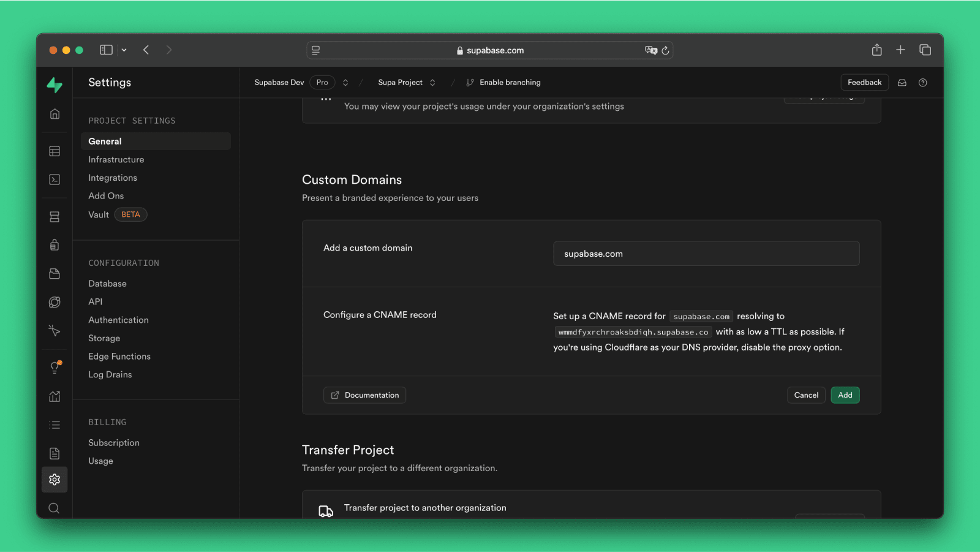Open the inbox notifications icon
The width and height of the screenshot is (980, 552).
click(902, 83)
